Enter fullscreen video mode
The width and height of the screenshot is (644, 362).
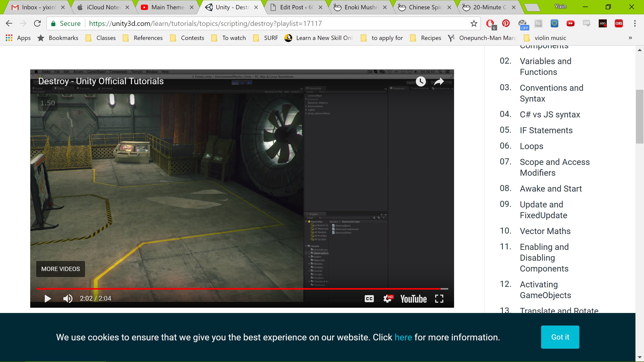point(439,298)
